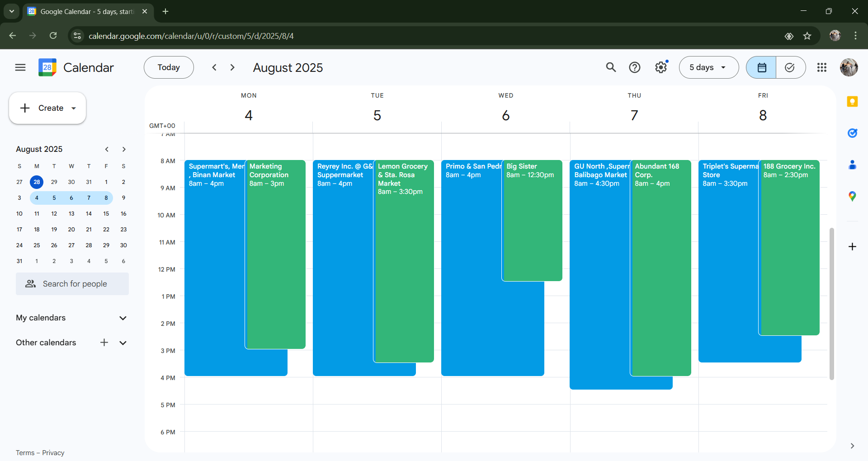Collapse the My calendars section
This screenshot has width=868, height=461.
[123, 318]
